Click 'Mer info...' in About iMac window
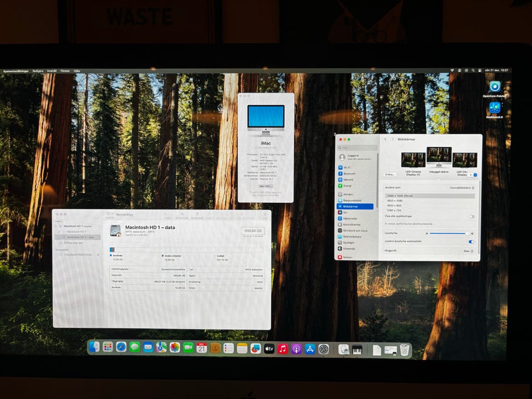The height and width of the screenshot is (399, 532). pos(265,186)
